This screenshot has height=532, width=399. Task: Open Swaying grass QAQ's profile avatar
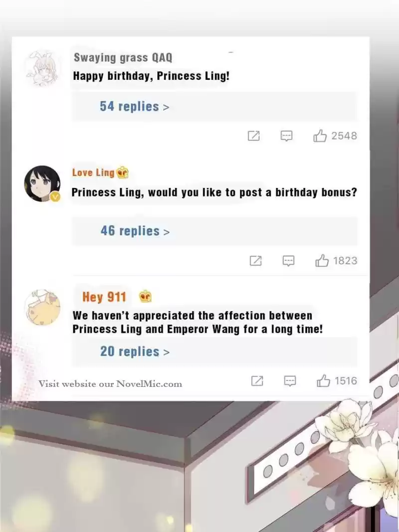(x=42, y=68)
